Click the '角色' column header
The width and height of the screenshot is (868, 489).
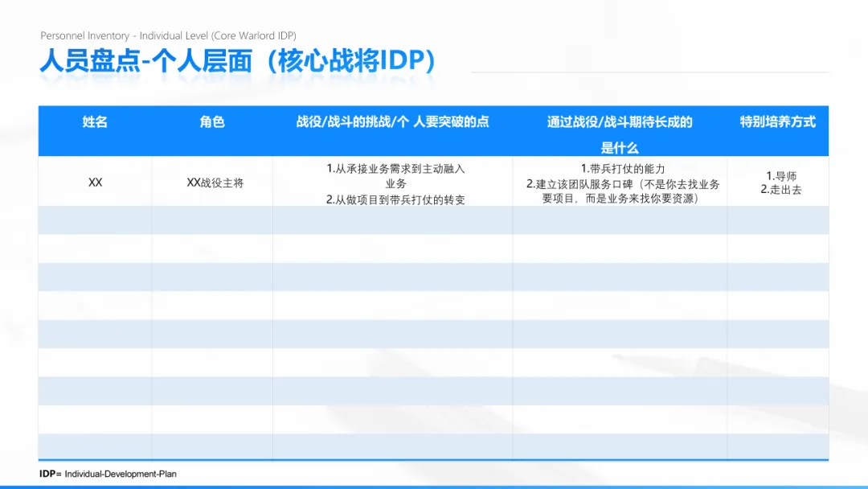tap(212, 121)
